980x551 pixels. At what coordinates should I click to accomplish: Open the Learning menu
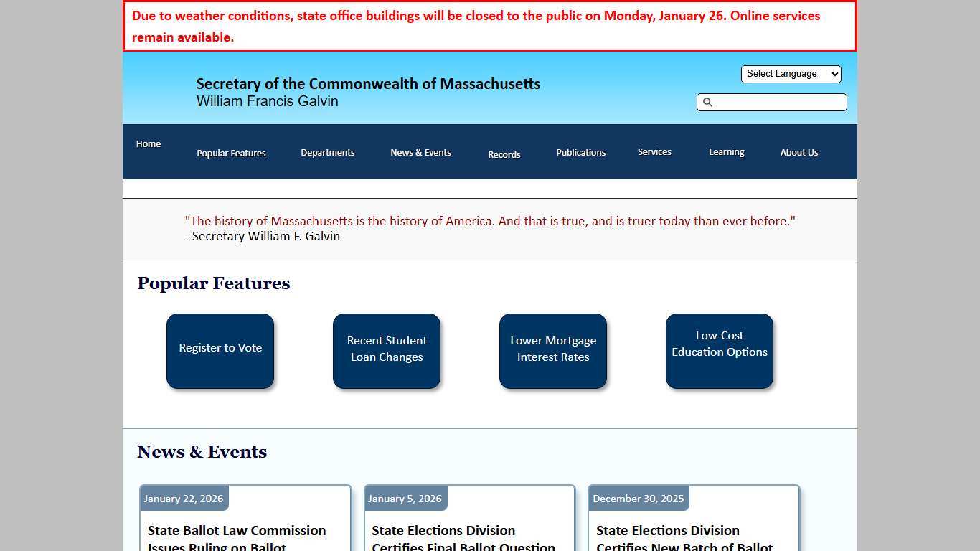pos(726,152)
